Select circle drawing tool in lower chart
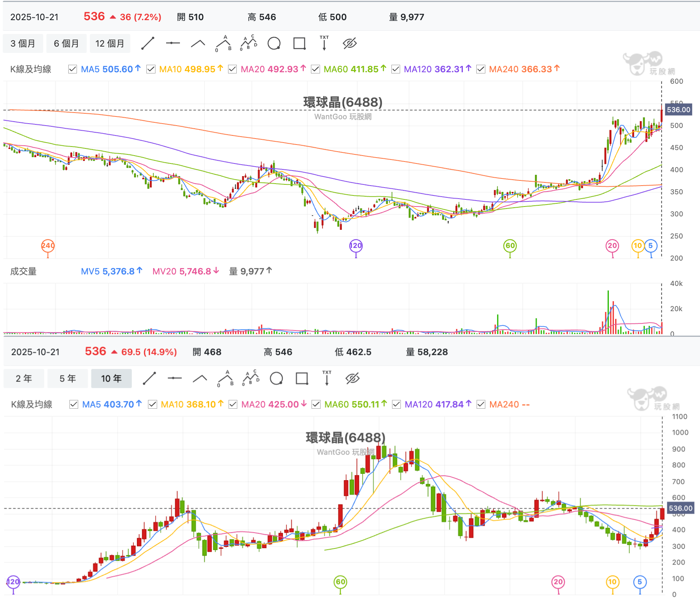The image size is (700, 599). 276,379
